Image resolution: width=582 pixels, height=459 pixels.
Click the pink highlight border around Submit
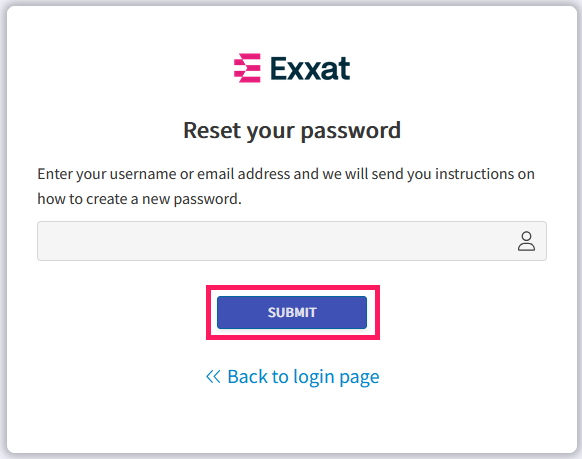293,287
